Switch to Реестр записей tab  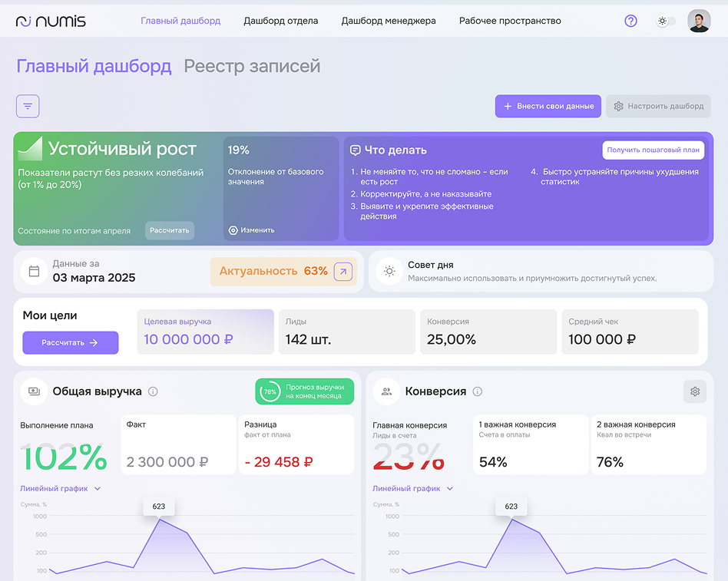(252, 67)
